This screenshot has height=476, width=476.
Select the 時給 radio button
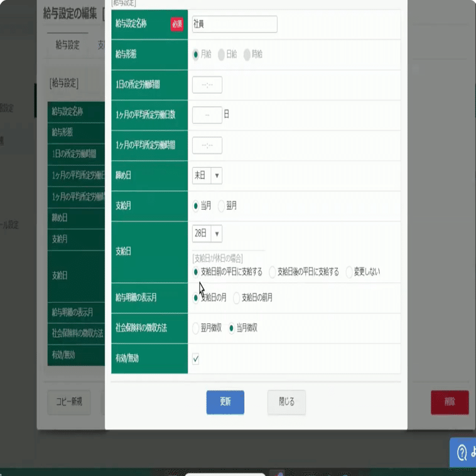(x=247, y=55)
